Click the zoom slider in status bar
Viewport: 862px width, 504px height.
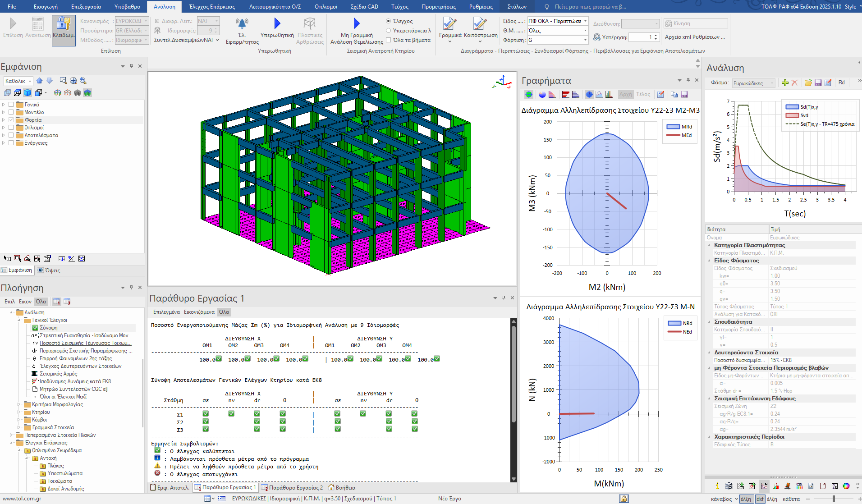(x=834, y=499)
